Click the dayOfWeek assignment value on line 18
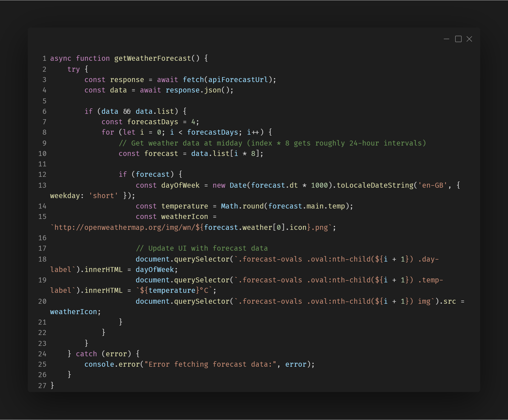 point(155,270)
